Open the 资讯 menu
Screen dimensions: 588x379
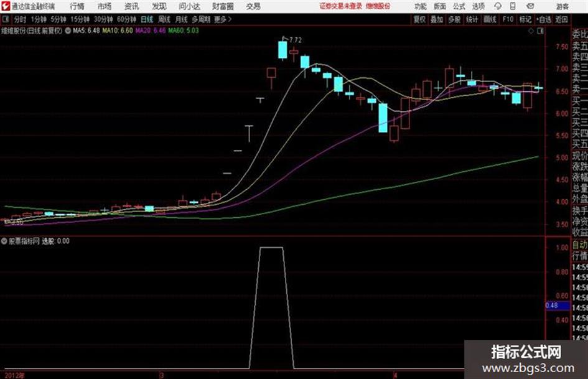[132, 6]
